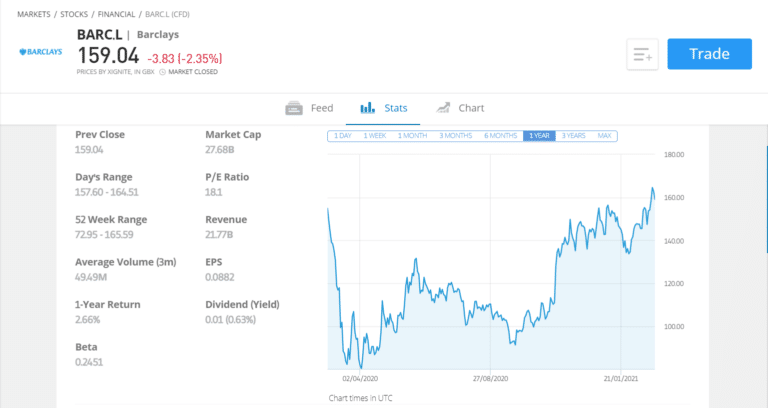Viewport: 768px width, 408px height.
Task: Click the 02/04/2020 chart date label
Action: point(360,379)
